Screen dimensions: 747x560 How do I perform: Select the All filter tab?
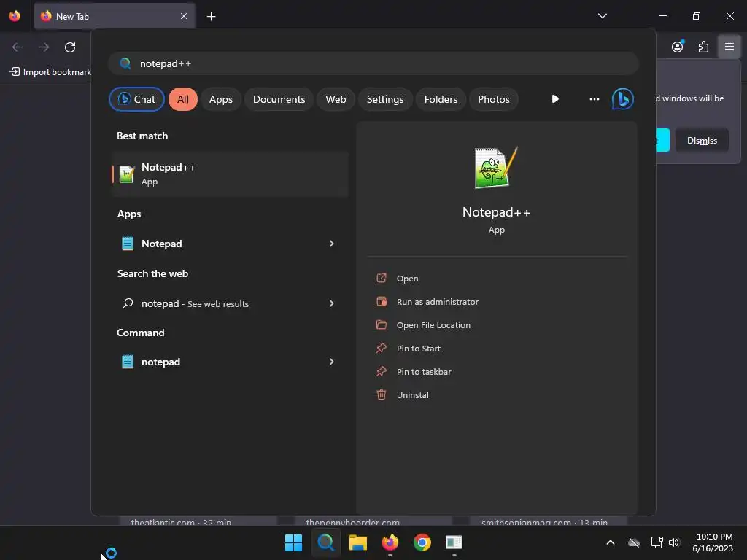pos(183,99)
